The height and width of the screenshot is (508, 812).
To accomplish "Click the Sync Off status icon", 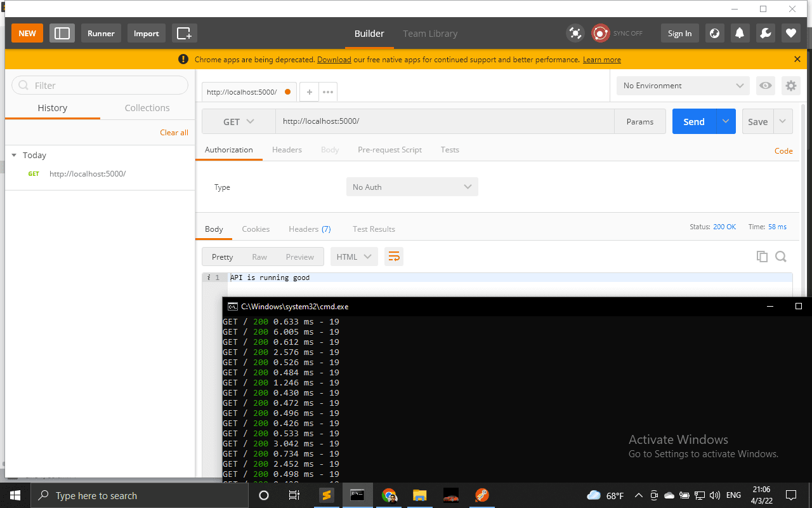I will (600, 33).
